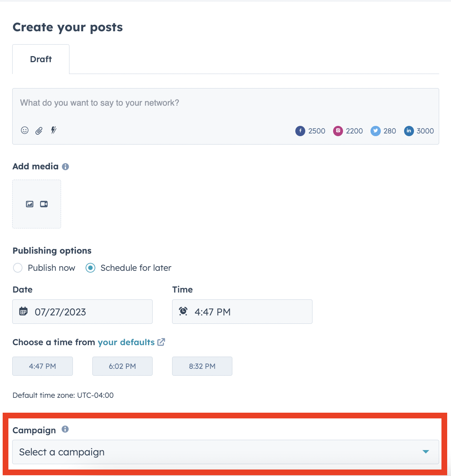
Task: Click the image upload icon
Action: [30, 204]
